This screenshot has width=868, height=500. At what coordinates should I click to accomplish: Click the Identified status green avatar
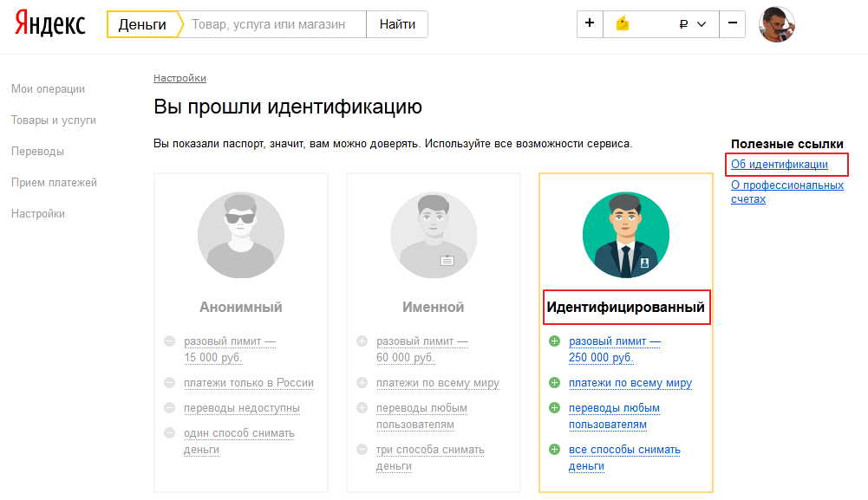click(x=625, y=235)
